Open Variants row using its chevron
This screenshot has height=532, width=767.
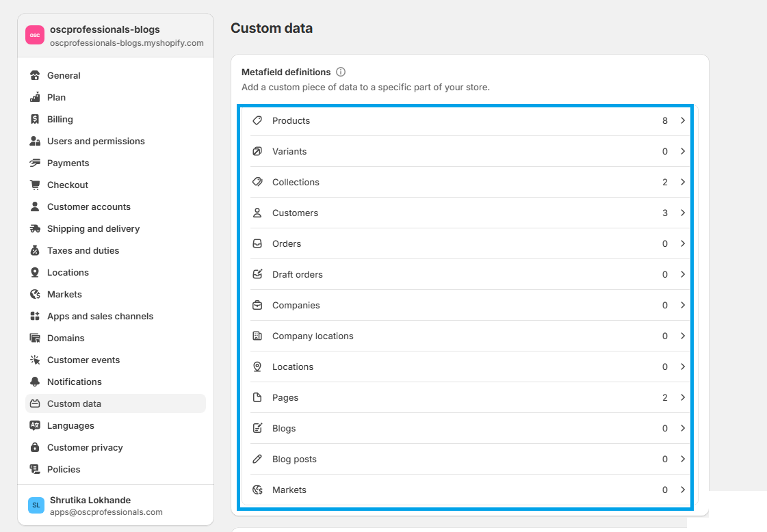[x=682, y=151]
